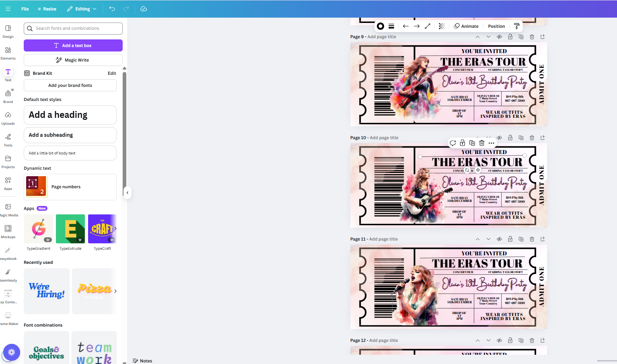Click the Add a text box button
The height and width of the screenshot is (364, 617).
[x=73, y=45]
